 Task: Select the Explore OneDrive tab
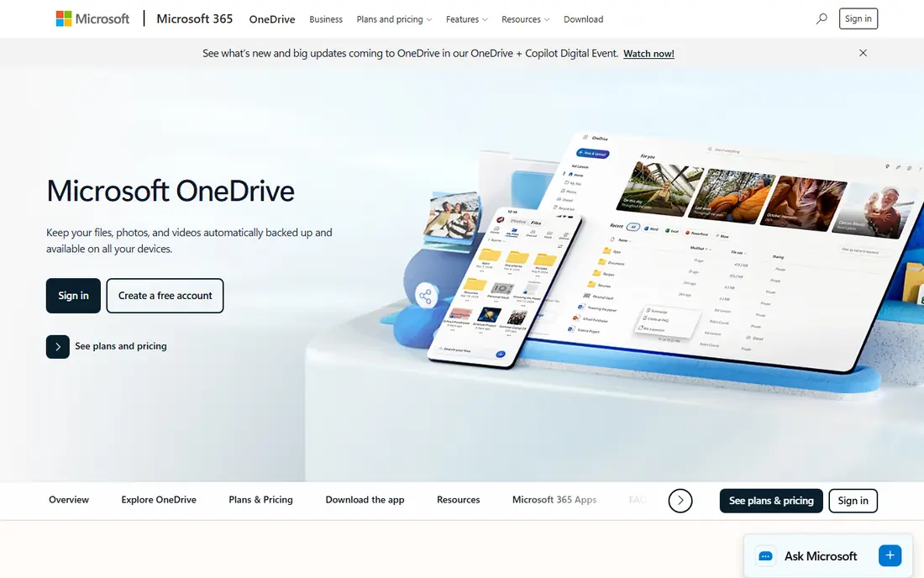[159, 500]
